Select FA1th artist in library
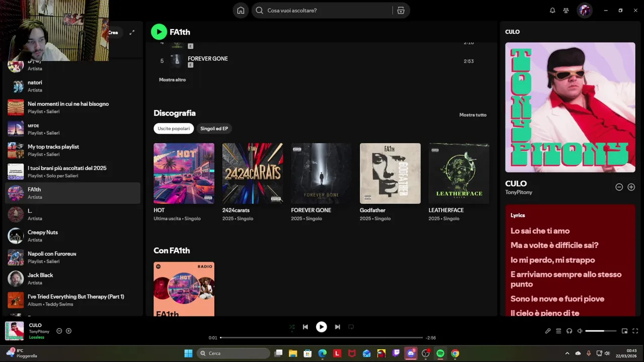 (x=72, y=193)
